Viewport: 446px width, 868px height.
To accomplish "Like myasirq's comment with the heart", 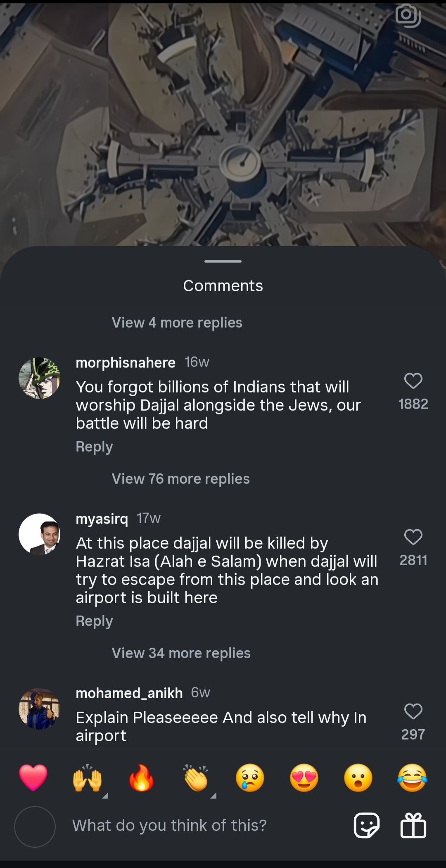I will point(413,537).
